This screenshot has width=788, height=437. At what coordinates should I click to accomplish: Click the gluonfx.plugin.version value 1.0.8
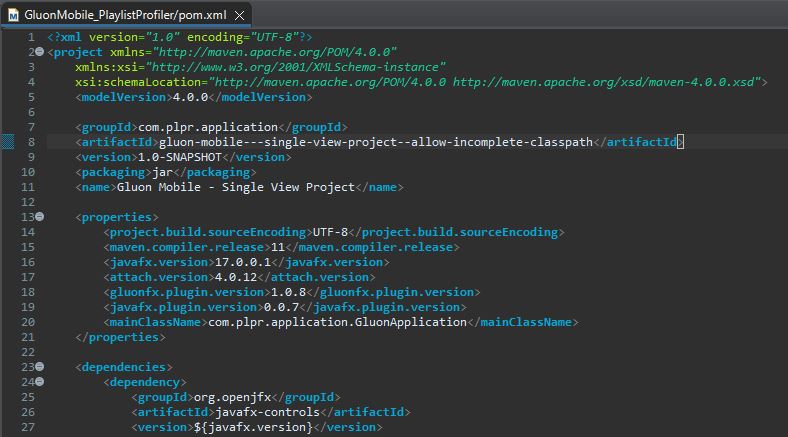pos(288,292)
